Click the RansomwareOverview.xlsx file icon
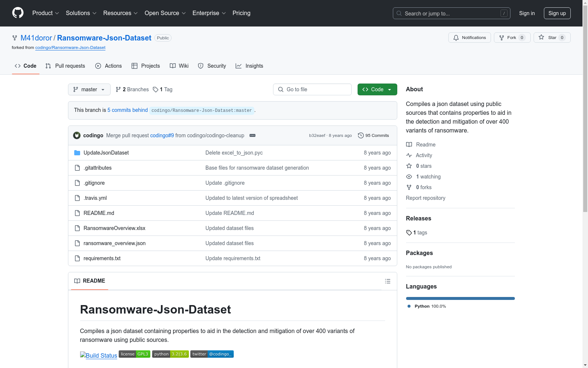 coord(77,228)
